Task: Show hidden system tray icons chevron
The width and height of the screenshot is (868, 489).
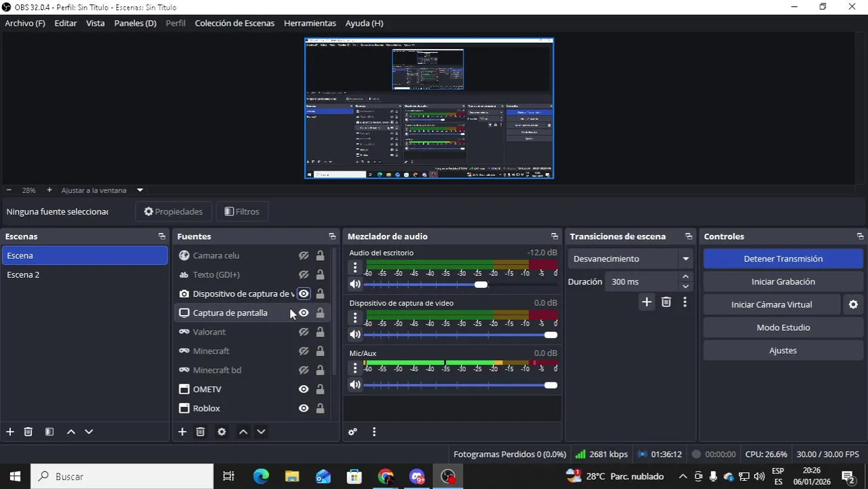Action: click(x=683, y=477)
